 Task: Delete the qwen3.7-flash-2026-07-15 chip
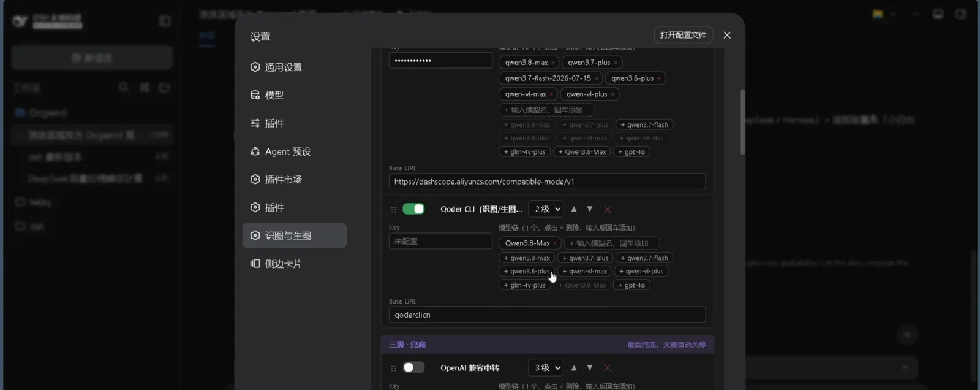[x=596, y=78]
